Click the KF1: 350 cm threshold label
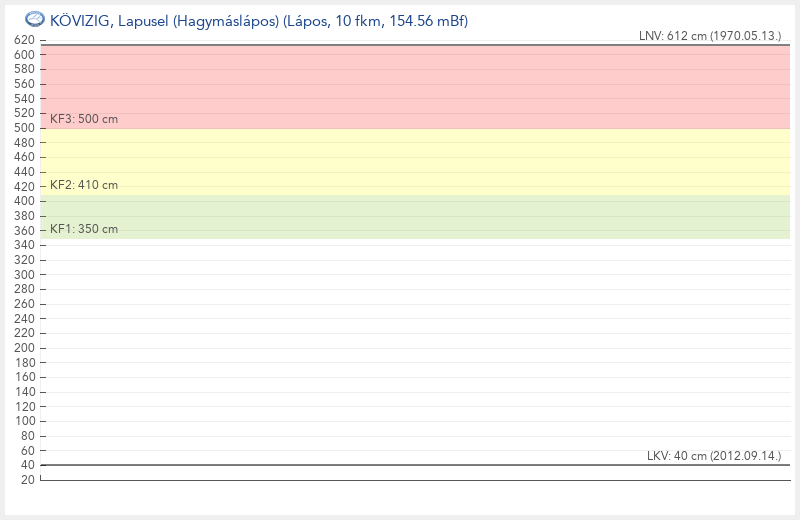The height and width of the screenshot is (520, 800). pos(84,229)
